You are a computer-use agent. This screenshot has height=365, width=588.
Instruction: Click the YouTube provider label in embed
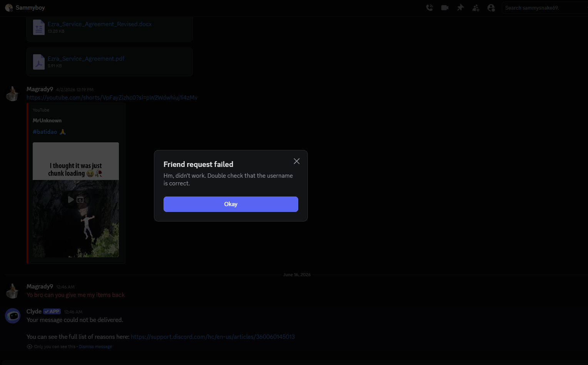(x=41, y=110)
